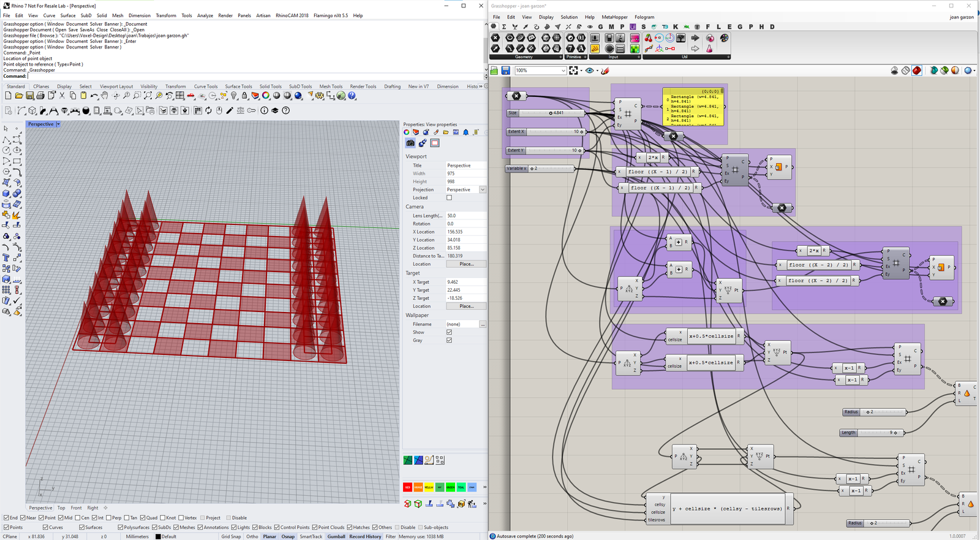
Task: Toggle the wallpaper Show checkbox
Action: tap(449, 332)
